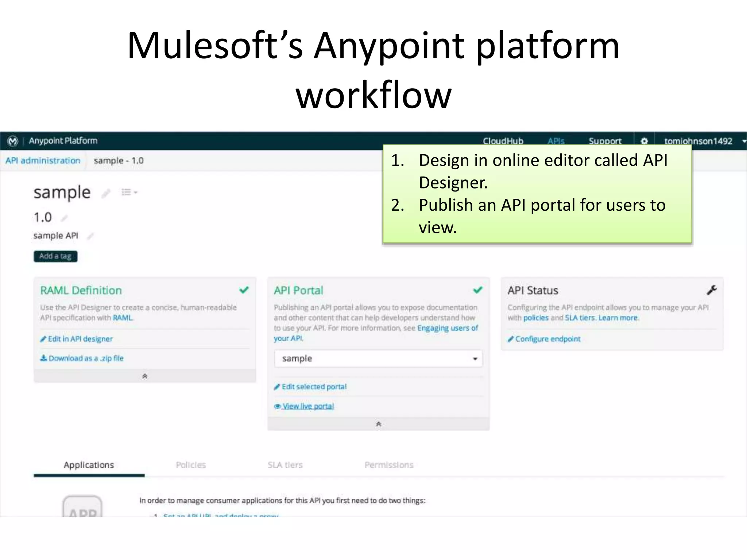Click Configure endpoint link
This screenshot has height=560, width=747.
click(544, 339)
